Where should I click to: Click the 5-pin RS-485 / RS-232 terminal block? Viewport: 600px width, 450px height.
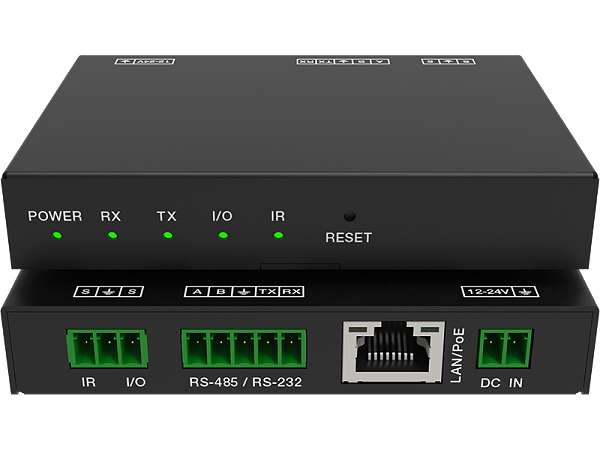(244, 349)
